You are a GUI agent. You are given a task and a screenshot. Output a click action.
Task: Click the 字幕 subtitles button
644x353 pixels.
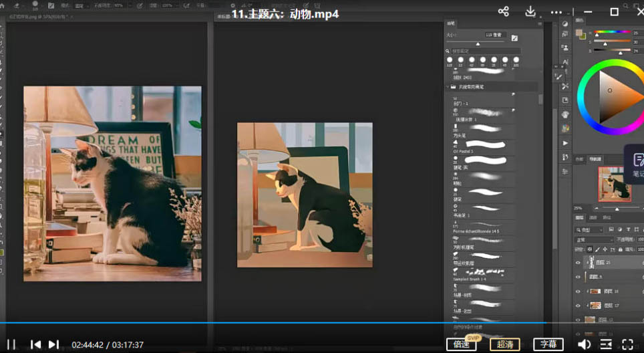click(548, 344)
